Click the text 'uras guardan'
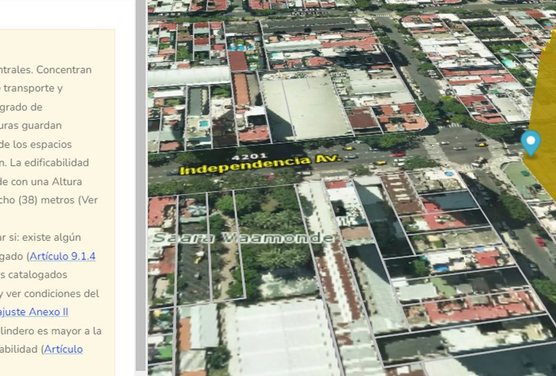Image resolution: width=556 pixels, height=376 pixels. pos(31,126)
